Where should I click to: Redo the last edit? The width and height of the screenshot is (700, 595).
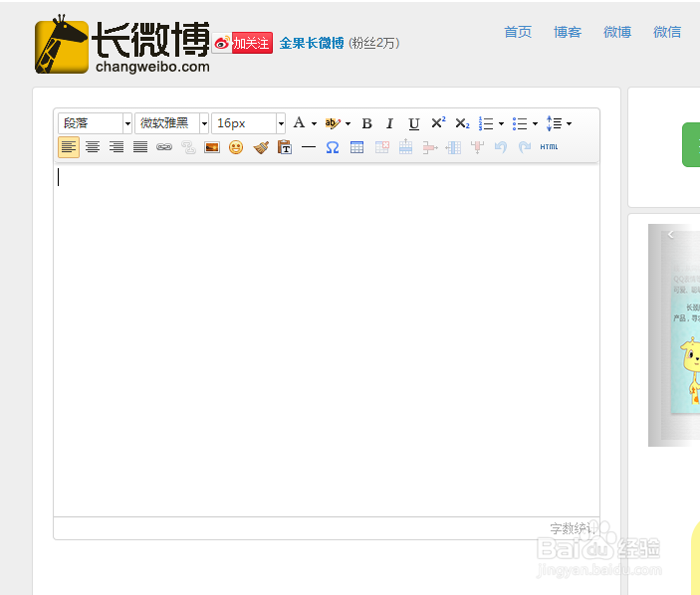[x=525, y=147]
